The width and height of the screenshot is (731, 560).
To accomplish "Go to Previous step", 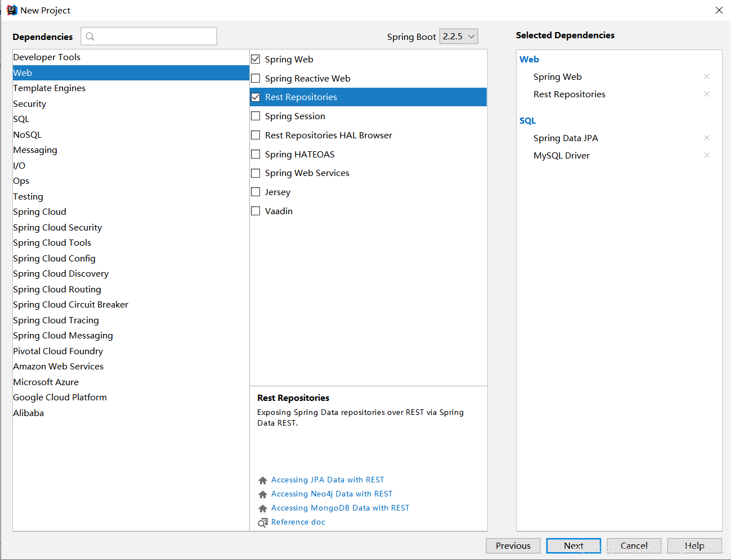I will [x=513, y=545].
